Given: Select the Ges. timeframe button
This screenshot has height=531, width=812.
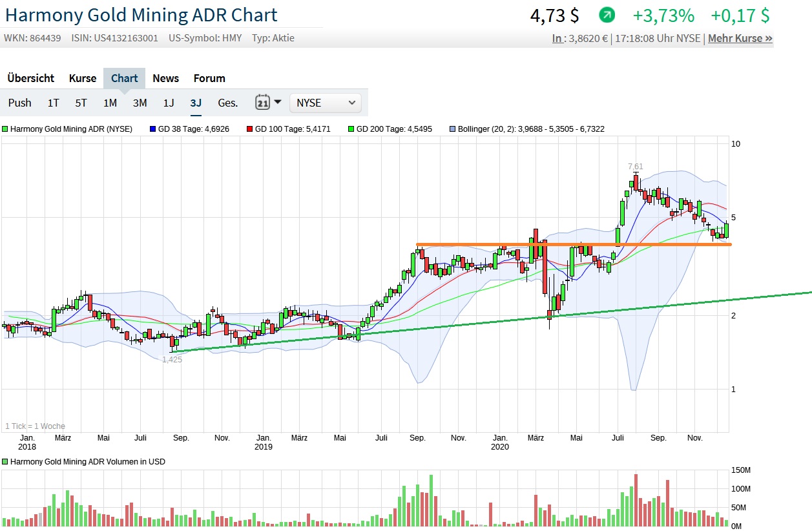Looking at the screenshot, I should [227, 102].
